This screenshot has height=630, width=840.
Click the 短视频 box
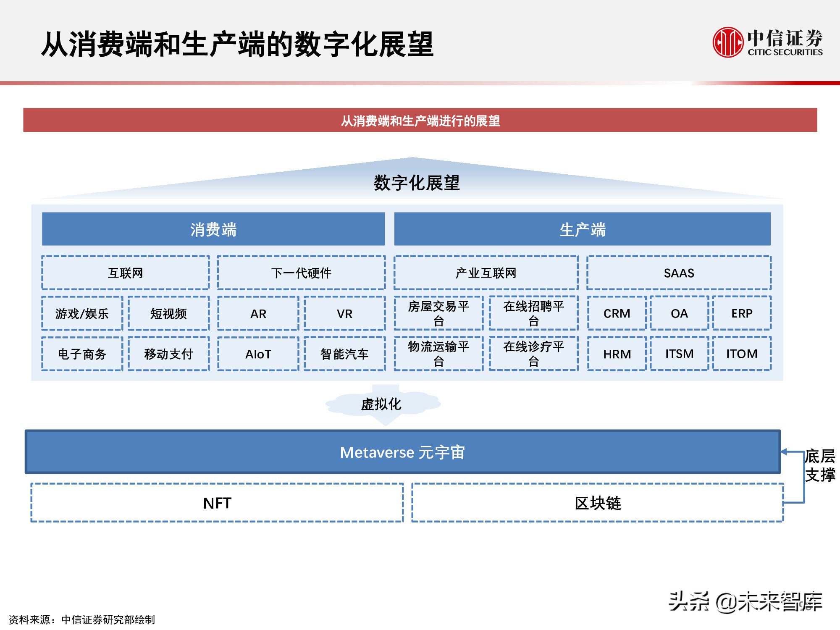(168, 313)
